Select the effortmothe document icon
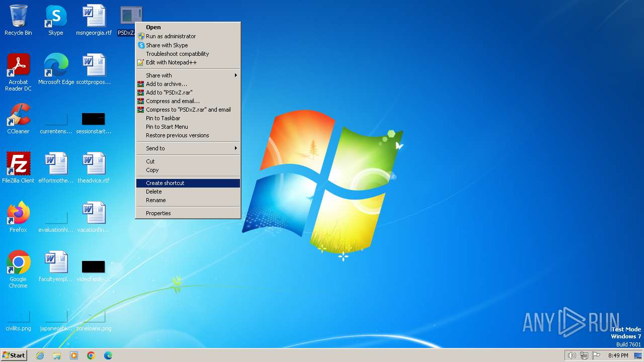 pyautogui.click(x=56, y=168)
